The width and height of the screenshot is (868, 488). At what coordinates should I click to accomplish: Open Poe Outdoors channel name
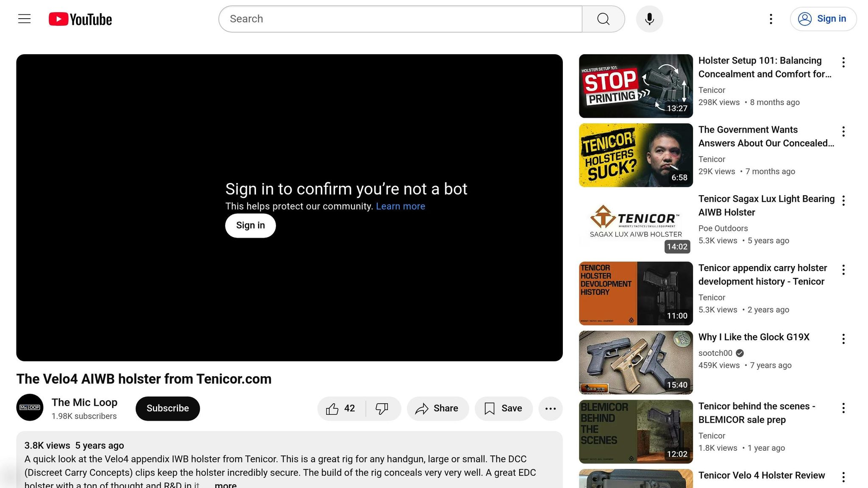point(723,228)
